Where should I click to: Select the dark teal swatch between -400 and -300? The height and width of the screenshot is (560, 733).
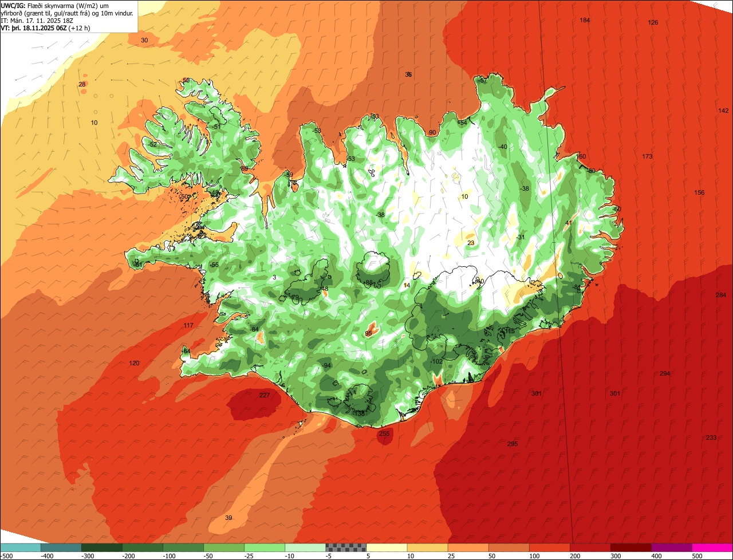click(61, 547)
